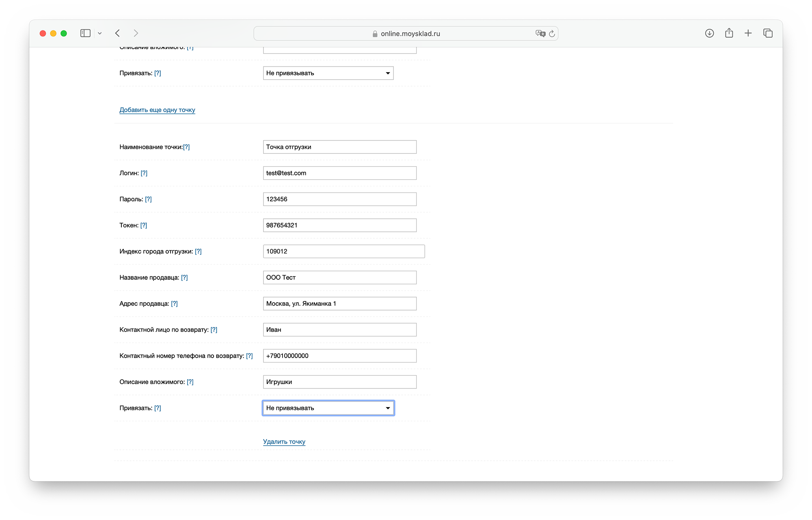Go back using the back arrow
Viewport: 812px width, 520px height.
pos(117,33)
